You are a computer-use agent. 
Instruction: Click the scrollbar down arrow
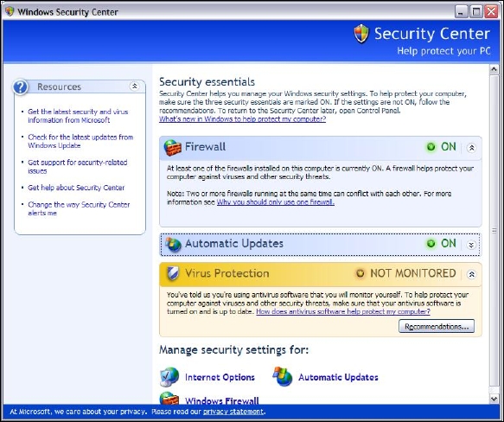pyautogui.click(x=494, y=399)
